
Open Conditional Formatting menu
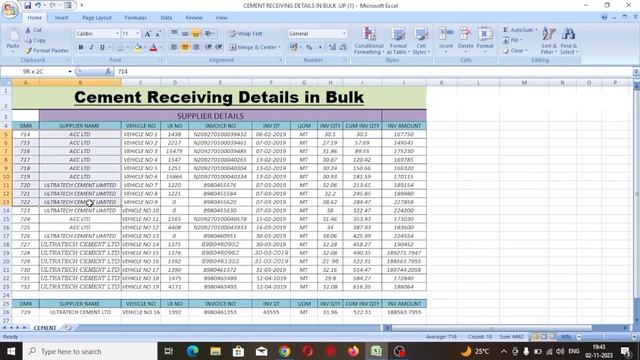(x=369, y=40)
